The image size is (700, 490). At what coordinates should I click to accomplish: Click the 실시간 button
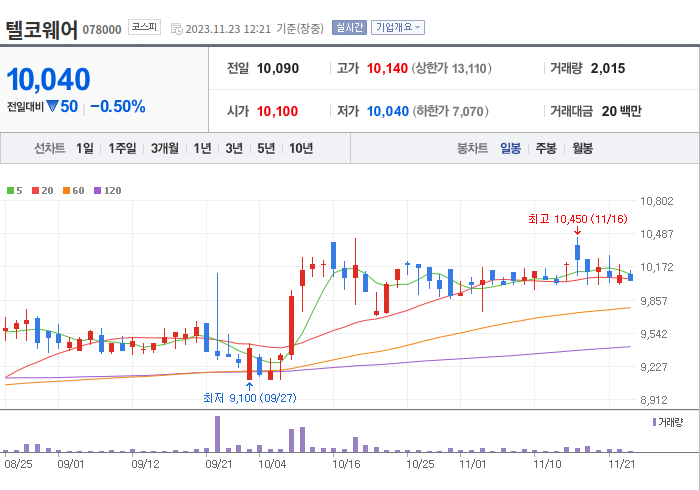349,28
